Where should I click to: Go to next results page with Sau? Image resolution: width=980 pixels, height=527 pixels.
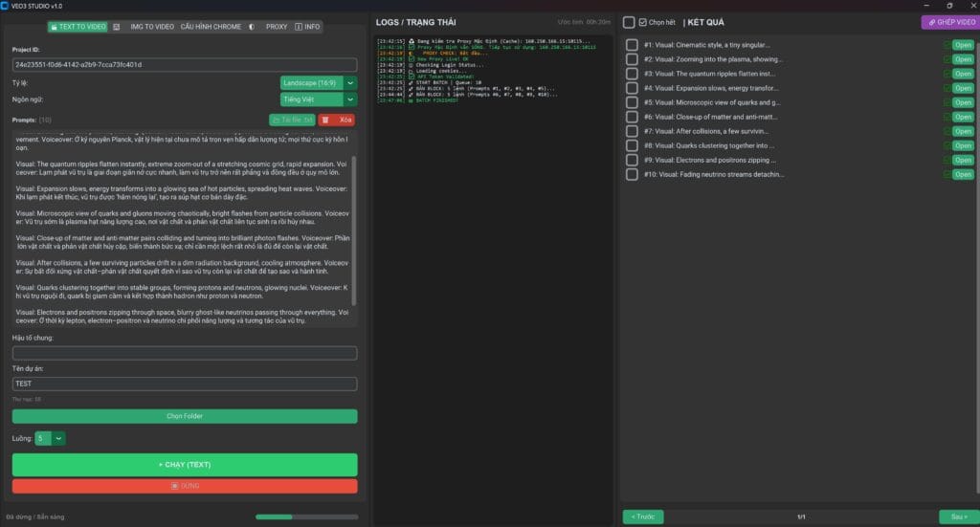[x=959, y=517]
